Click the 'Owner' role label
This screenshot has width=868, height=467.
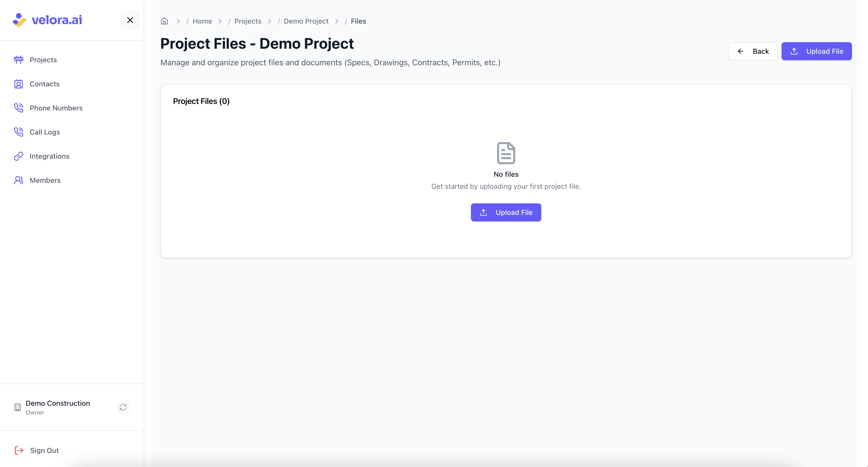click(x=35, y=413)
